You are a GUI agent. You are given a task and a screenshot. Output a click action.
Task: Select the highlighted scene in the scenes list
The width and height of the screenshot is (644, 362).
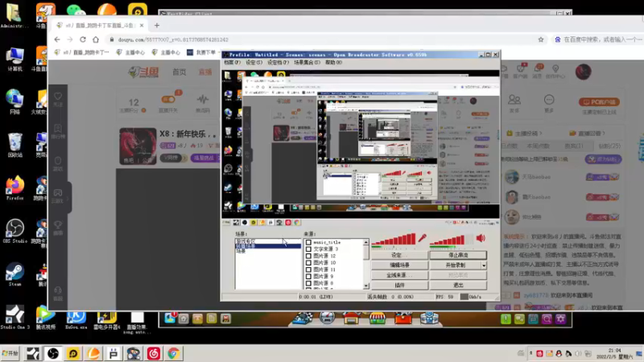pyautogui.click(x=268, y=246)
